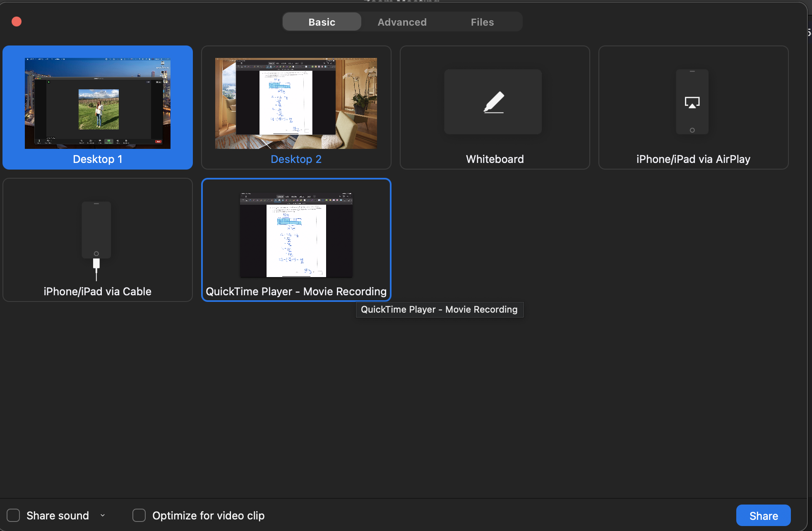This screenshot has width=812, height=531.
Task: Expand the Share sound options arrow
Action: point(103,515)
